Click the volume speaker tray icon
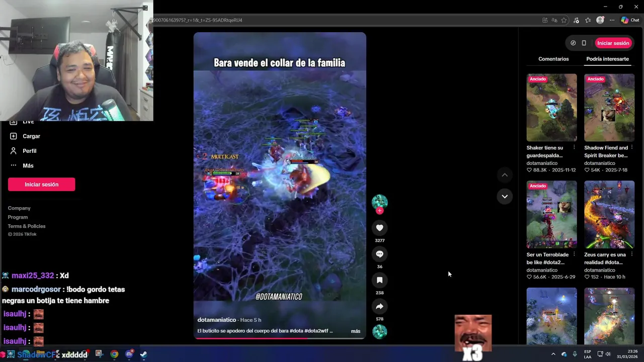The height and width of the screenshot is (362, 644). pos(608,354)
